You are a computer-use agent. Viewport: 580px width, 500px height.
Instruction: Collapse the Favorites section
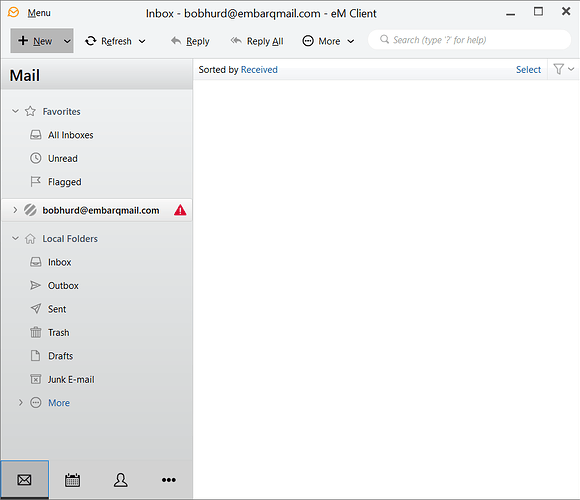pyautogui.click(x=15, y=111)
